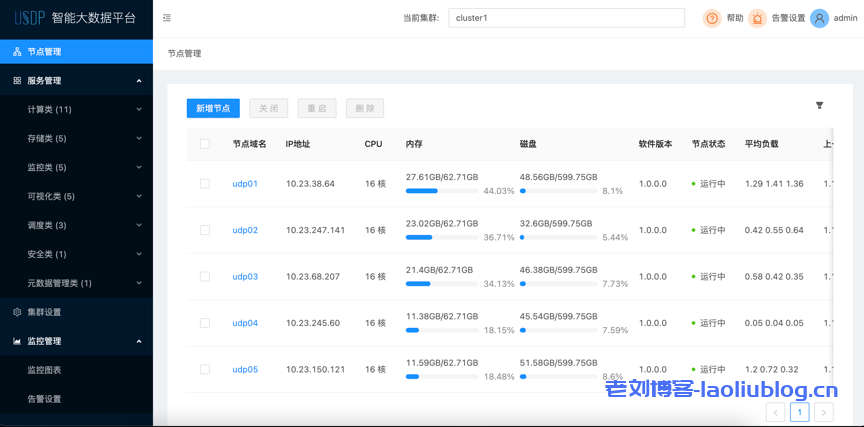Select 存储类 (5) menu item
Image resolution: width=864 pixels, height=427 pixels.
77,139
